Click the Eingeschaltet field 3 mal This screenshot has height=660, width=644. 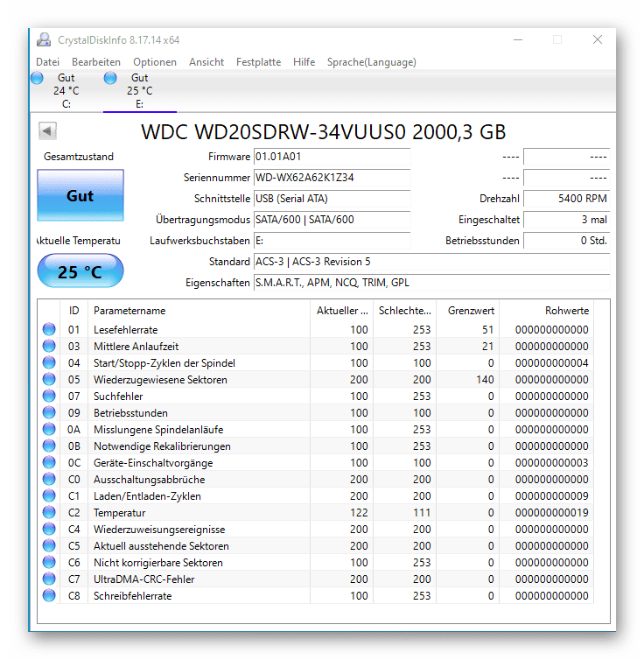[x=567, y=220]
